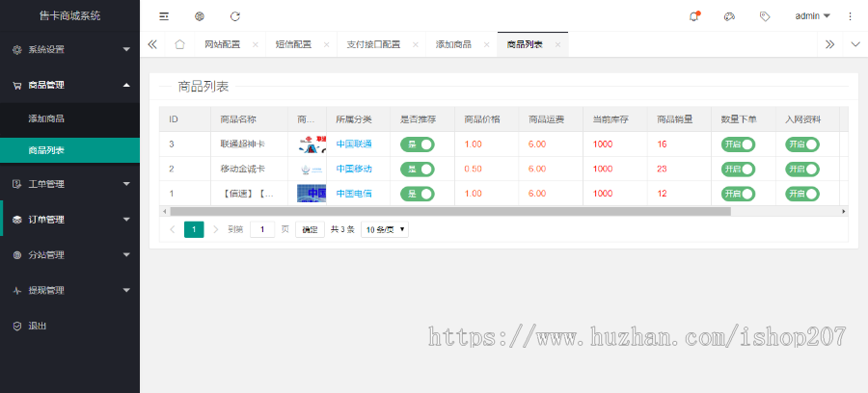The width and height of the screenshot is (868, 393).
Task: Toggle 入网资料 switch for 联通超神卡
Action: click(x=802, y=144)
